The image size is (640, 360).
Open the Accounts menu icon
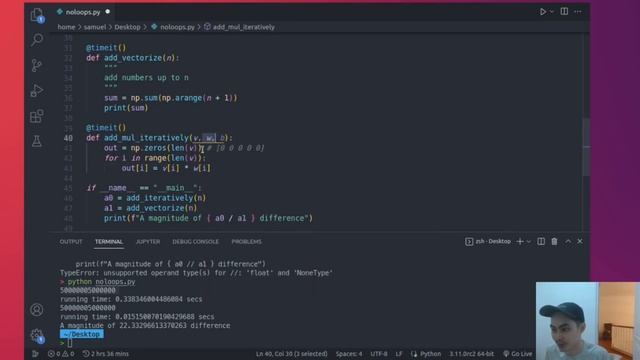tap(37, 310)
